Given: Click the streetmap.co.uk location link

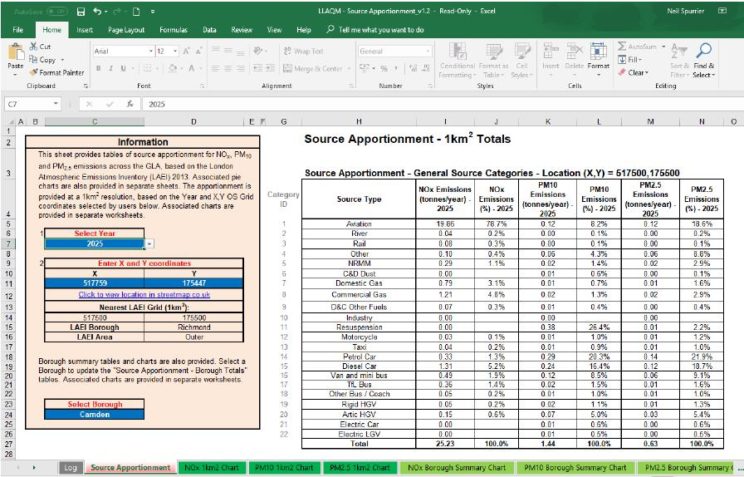Looking at the screenshot, I should click(144, 295).
